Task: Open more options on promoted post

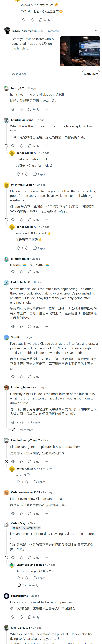Action: [x=97, y=31]
